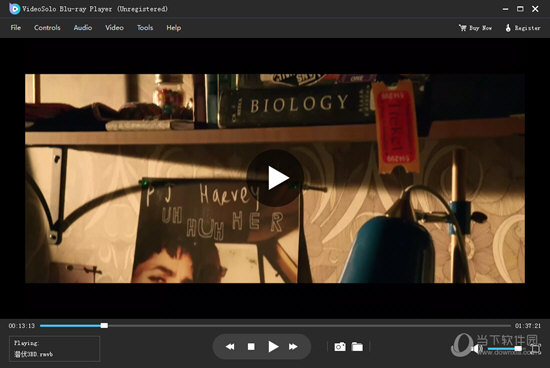Open the snapshot folder icon

357,347
